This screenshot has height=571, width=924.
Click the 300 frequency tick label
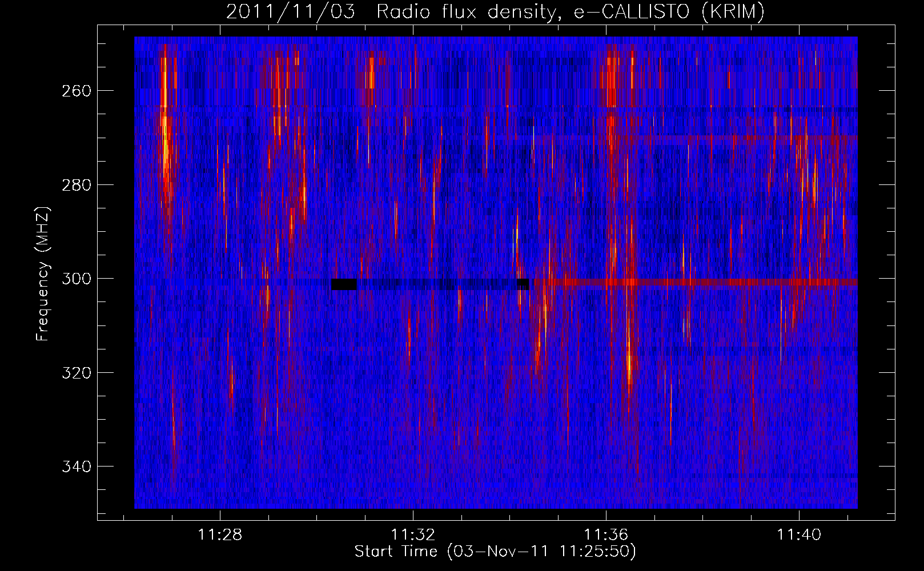[76, 279]
